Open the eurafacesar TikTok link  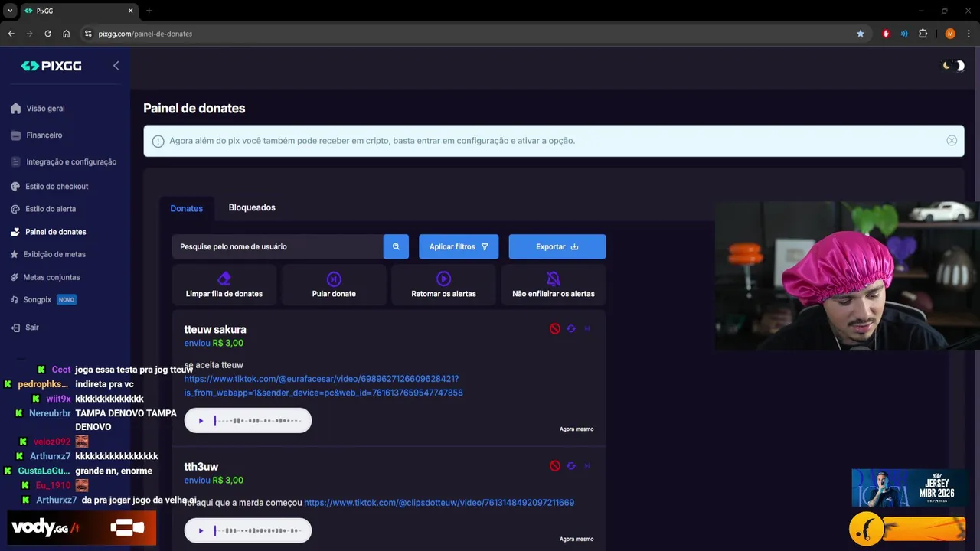pyautogui.click(x=323, y=386)
